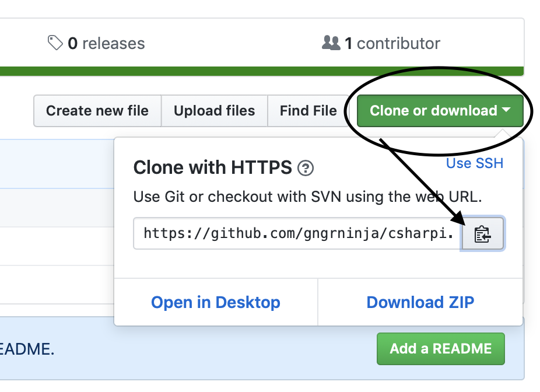540x392 pixels.
Task: Choose Open in Desktop
Action: click(x=215, y=302)
